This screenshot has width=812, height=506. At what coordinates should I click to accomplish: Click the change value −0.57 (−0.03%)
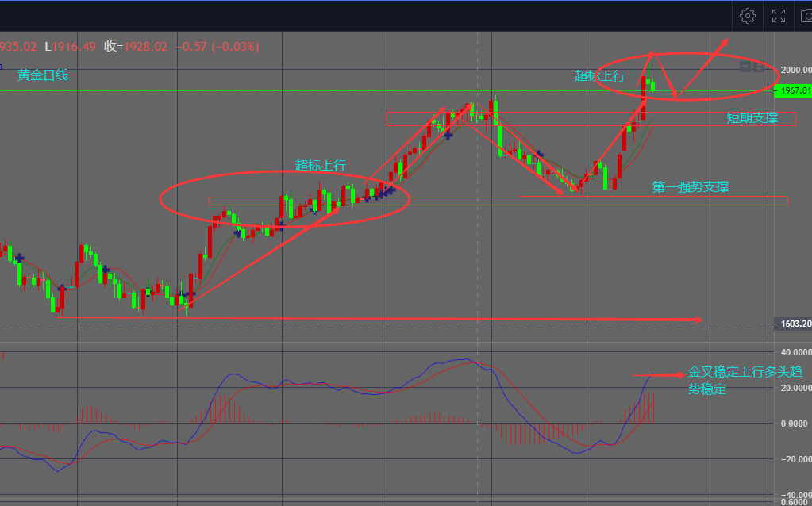tap(217, 47)
